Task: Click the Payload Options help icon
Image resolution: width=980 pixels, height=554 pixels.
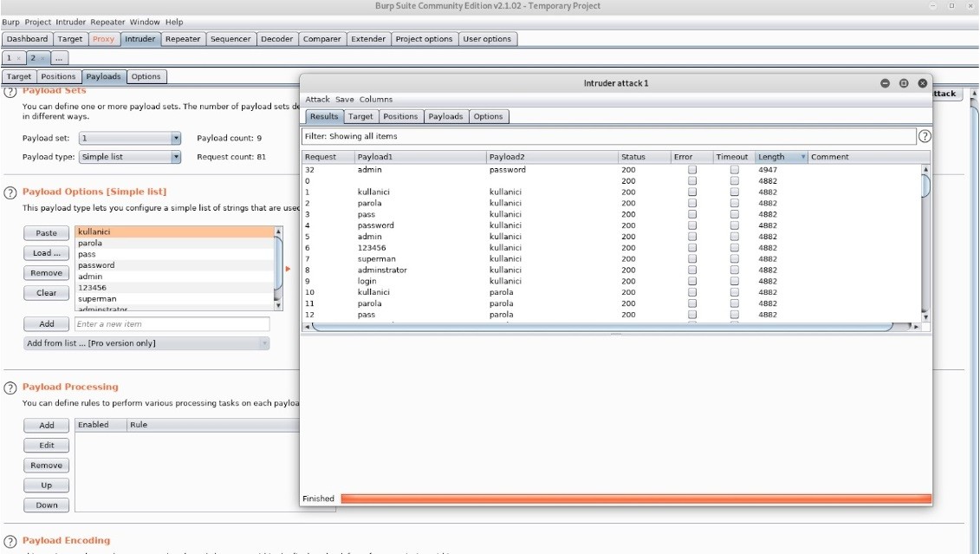Action: pos(10,192)
